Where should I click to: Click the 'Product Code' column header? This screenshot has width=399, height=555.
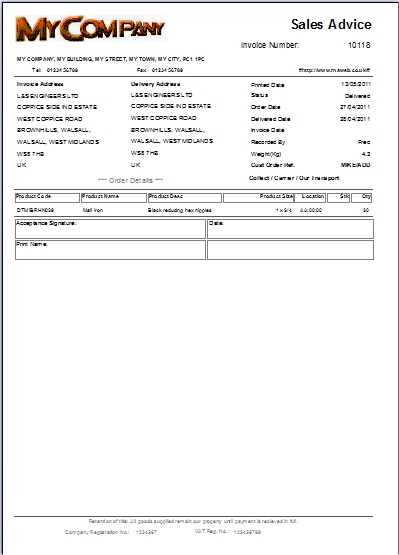point(47,198)
